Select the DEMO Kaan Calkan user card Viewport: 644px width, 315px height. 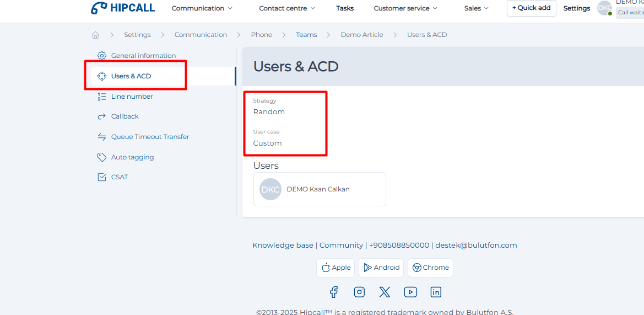click(x=320, y=189)
